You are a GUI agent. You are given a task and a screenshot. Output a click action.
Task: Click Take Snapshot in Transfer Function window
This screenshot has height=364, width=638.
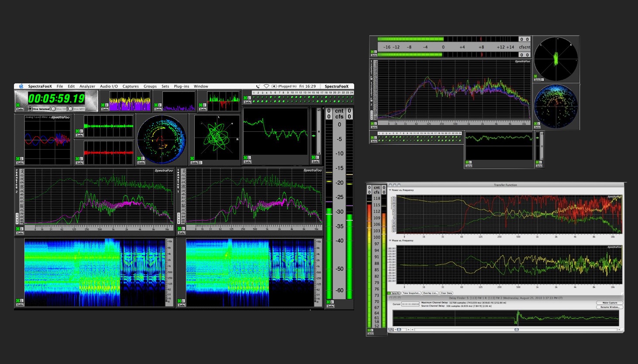click(x=411, y=293)
